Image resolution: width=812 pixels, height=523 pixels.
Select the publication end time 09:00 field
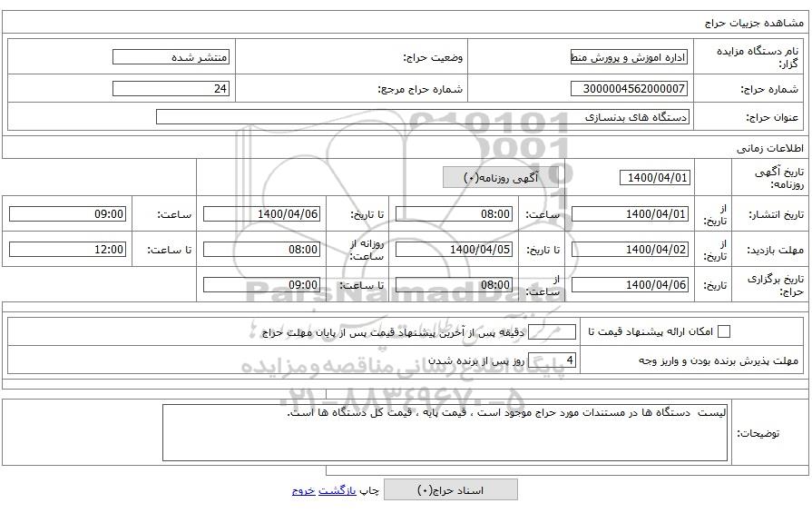68,213
